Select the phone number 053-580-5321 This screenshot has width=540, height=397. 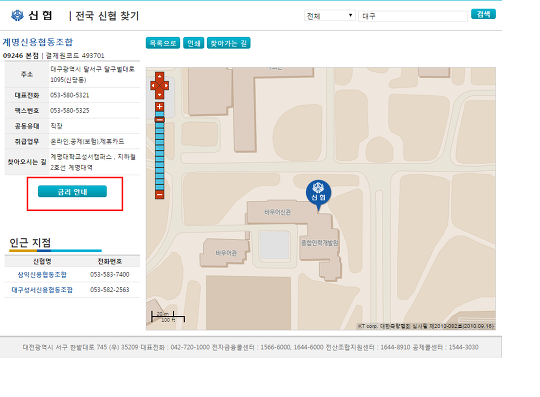coord(70,95)
